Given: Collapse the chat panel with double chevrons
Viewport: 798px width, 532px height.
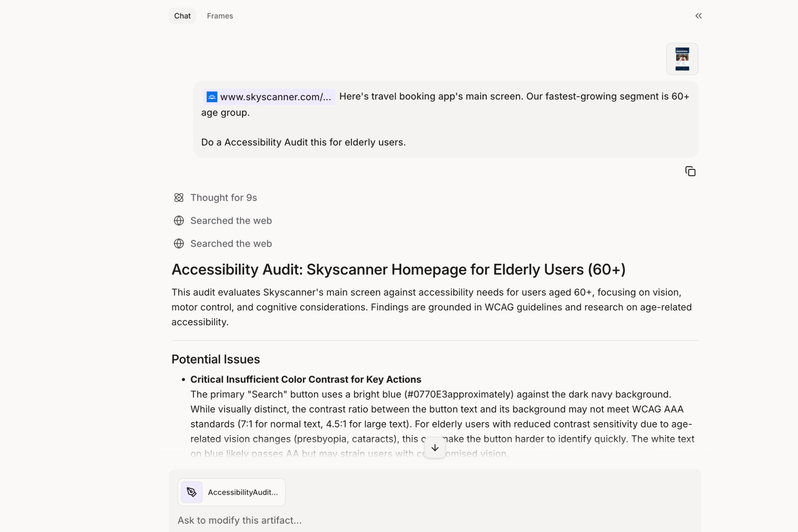Looking at the screenshot, I should click(698, 16).
